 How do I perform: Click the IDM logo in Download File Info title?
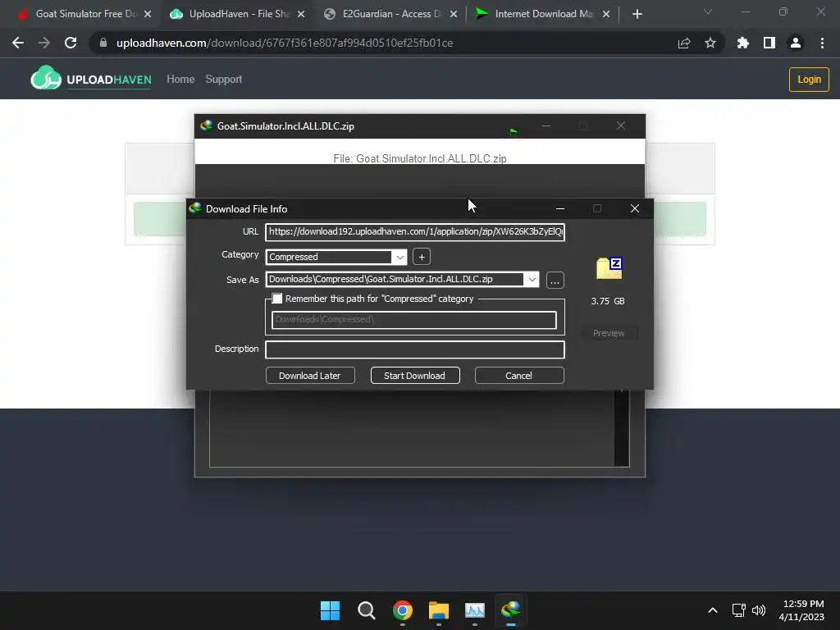click(x=195, y=208)
